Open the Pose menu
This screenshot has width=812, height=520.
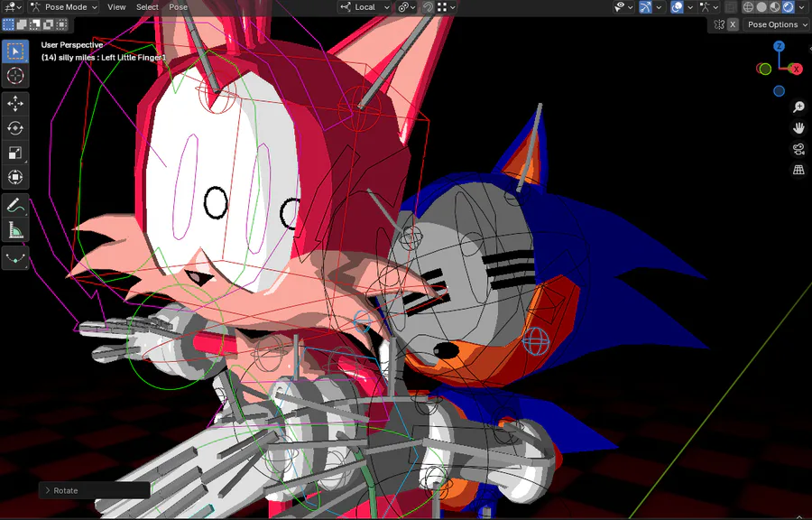pyautogui.click(x=178, y=6)
